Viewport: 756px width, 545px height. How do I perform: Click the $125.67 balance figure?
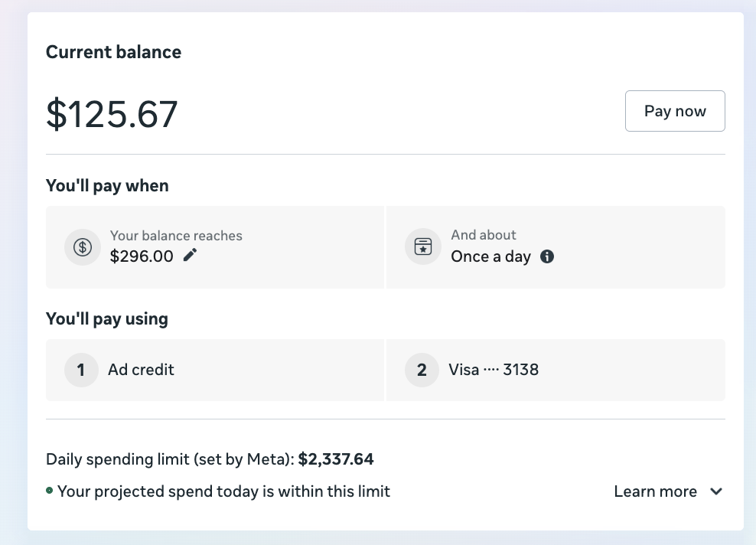112,115
